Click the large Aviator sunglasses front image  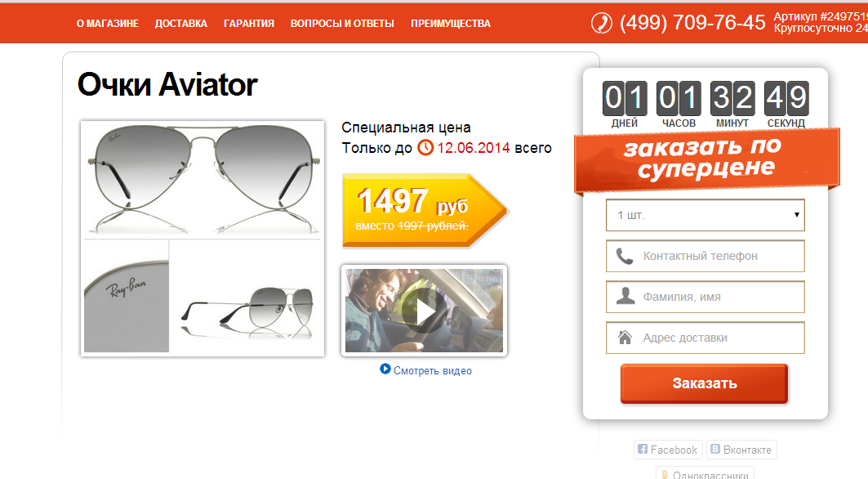203,179
